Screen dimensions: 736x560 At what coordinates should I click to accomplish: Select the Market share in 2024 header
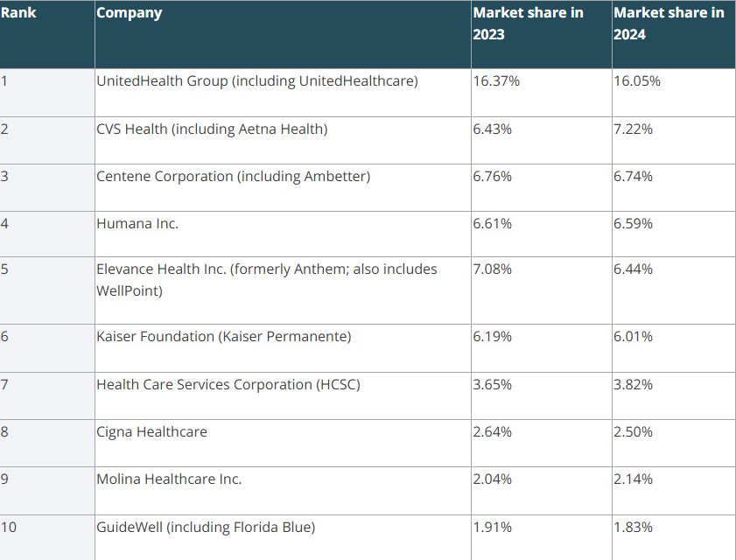669,24
